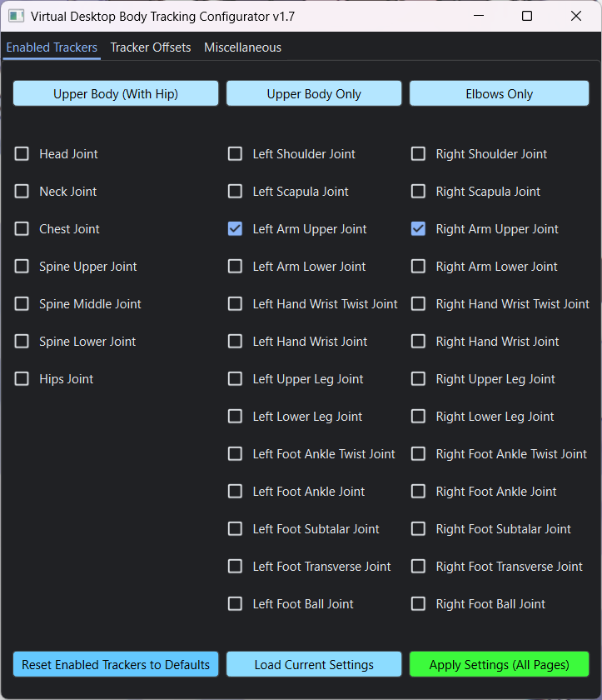Enable Left Foot Ball Joint
The width and height of the screenshot is (602, 700).
pos(236,604)
